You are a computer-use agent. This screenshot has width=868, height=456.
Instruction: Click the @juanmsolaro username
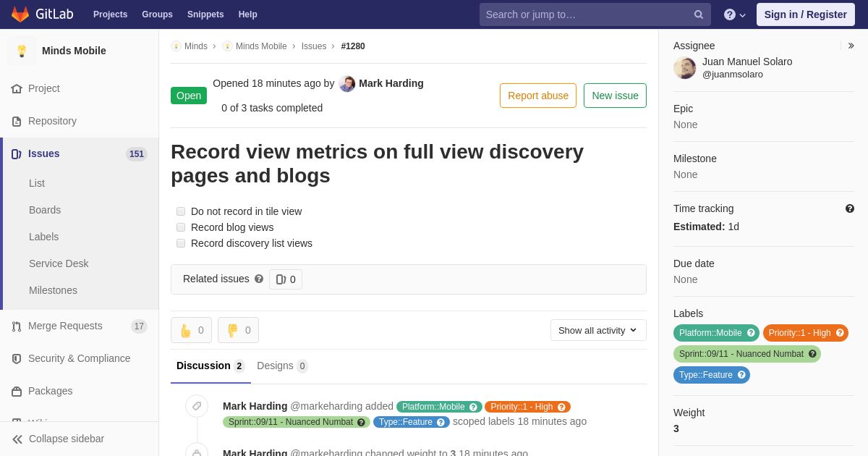click(x=733, y=74)
